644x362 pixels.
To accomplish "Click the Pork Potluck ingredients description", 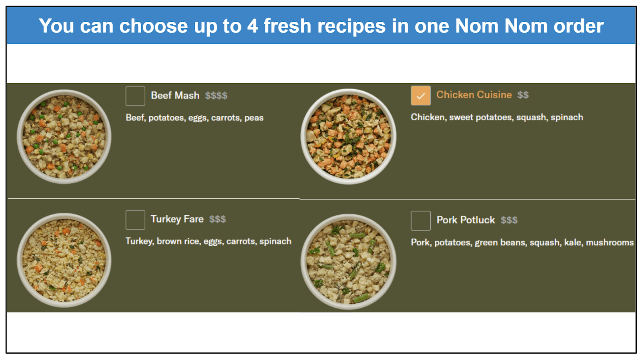I will [x=522, y=243].
